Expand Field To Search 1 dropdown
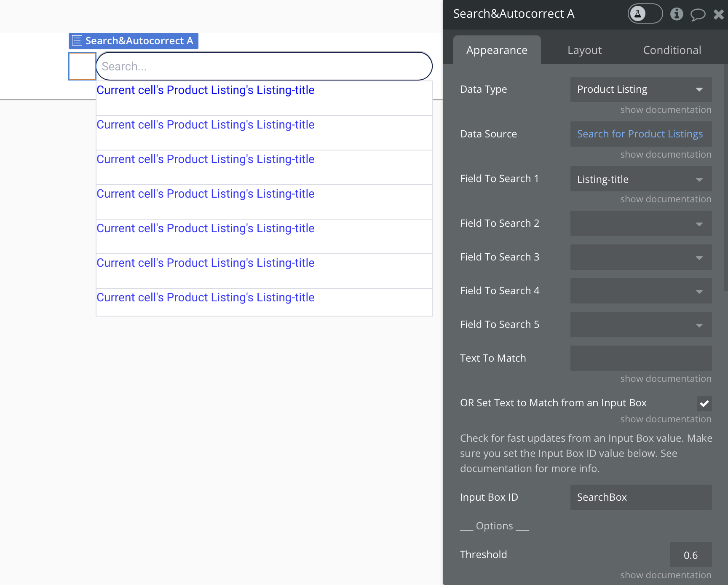 pos(641,179)
